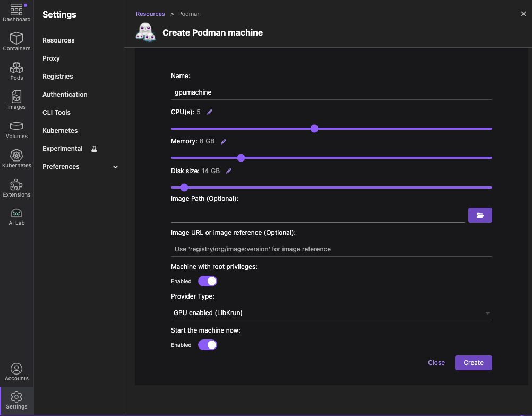Click the Memory slider handle
The width and height of the screenshot is (532, 416).
coord(241,158)
